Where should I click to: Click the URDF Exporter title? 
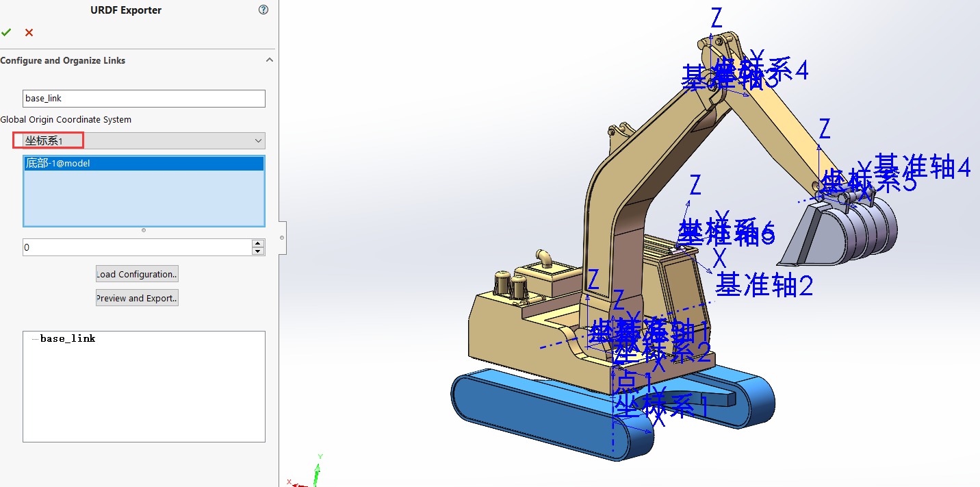pos(126,10)
